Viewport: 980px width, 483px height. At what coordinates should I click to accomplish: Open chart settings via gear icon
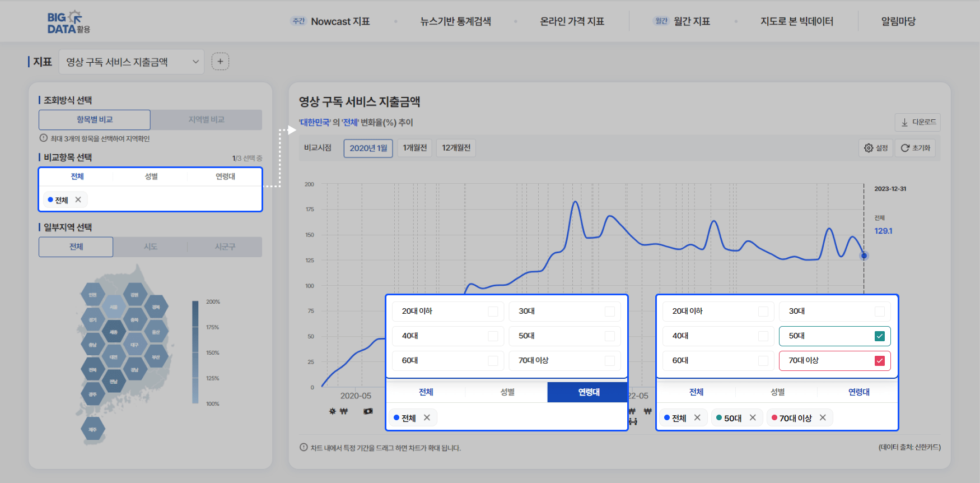pos(876,148)
